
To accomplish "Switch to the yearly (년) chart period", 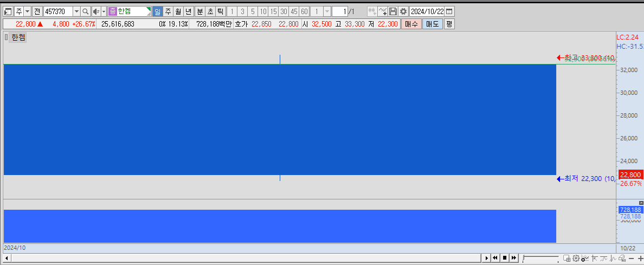I will (188, 11).
